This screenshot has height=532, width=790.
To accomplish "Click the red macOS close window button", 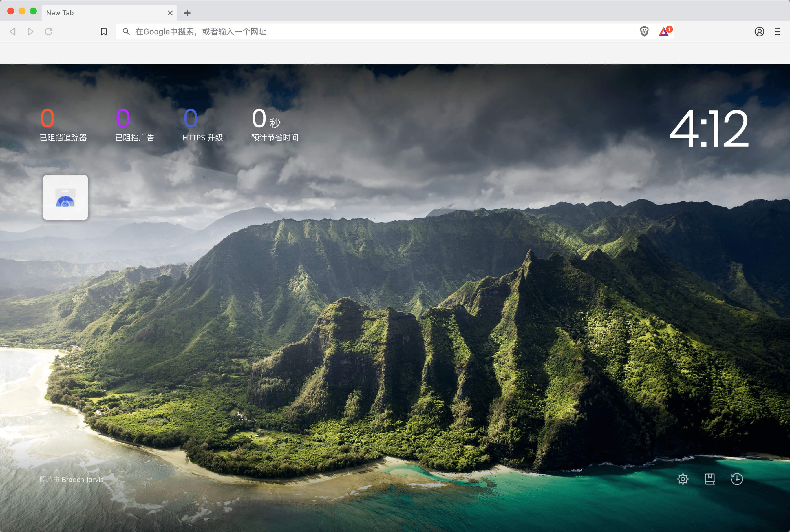I will tap(11, 11).
